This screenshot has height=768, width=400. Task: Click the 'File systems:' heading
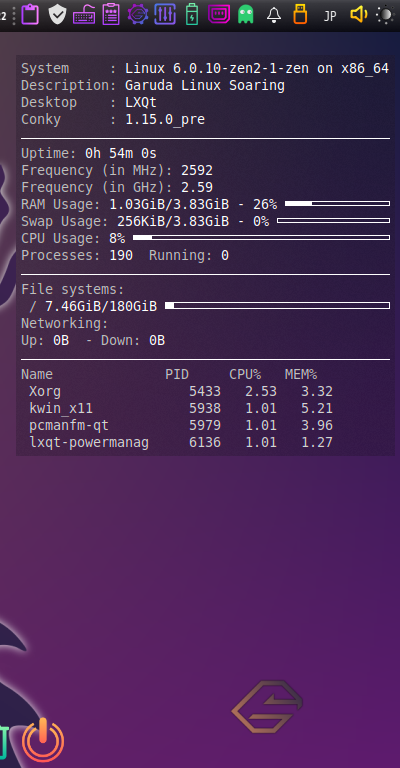pyautogui.click(x=73, y=289)
